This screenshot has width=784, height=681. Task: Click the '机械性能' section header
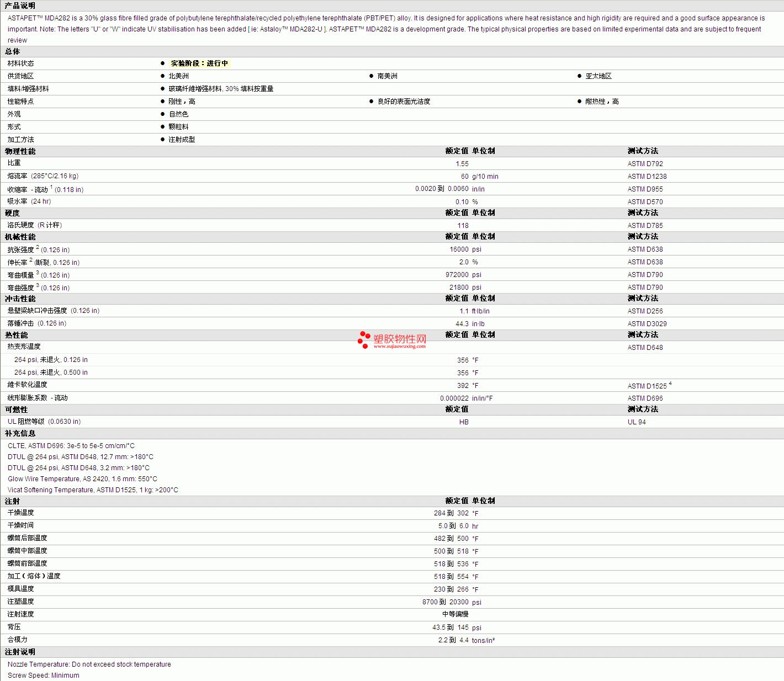[20, 237]
